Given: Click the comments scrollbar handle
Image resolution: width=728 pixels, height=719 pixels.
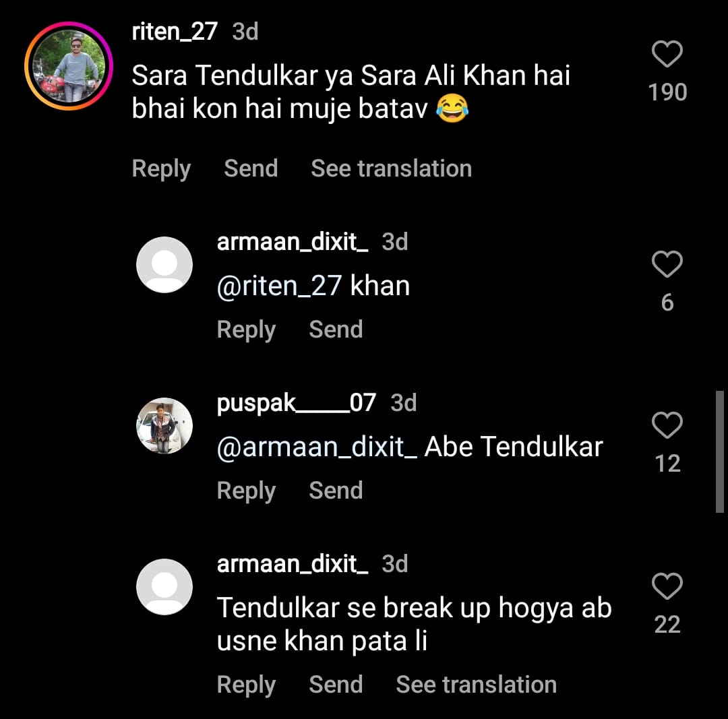Looking at the screenshot, I should (721, 451).
